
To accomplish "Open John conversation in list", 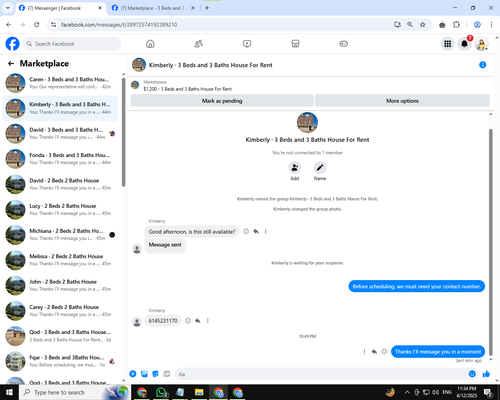I will click(x=60, y=285).
